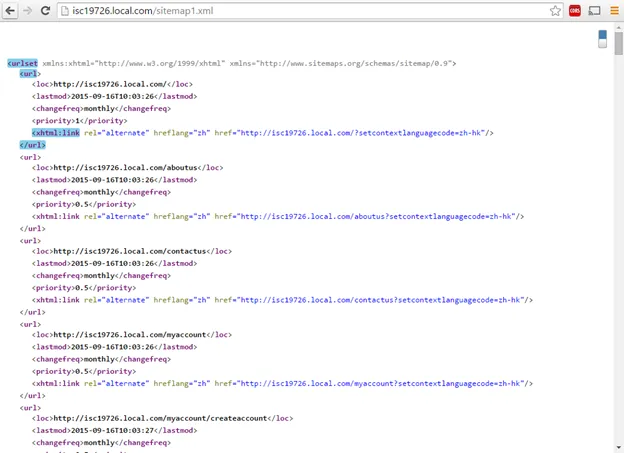Click the href ending /?setcontextlanguagecode=zh-hk

coord(361,133)
